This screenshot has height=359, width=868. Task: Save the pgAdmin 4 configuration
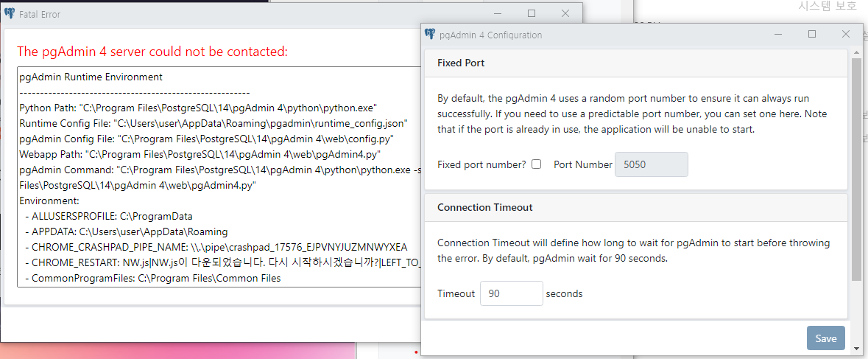(x=826, y=338)
